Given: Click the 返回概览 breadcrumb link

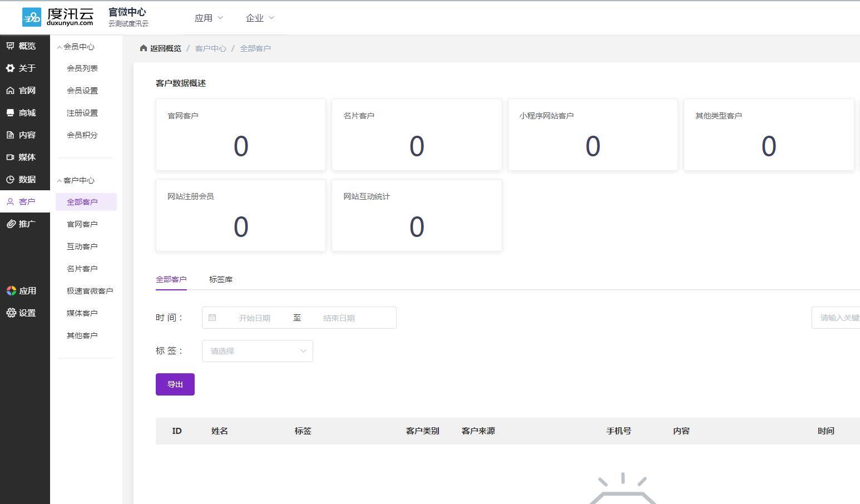Looking at the screenshot, I should pos(166,48).
